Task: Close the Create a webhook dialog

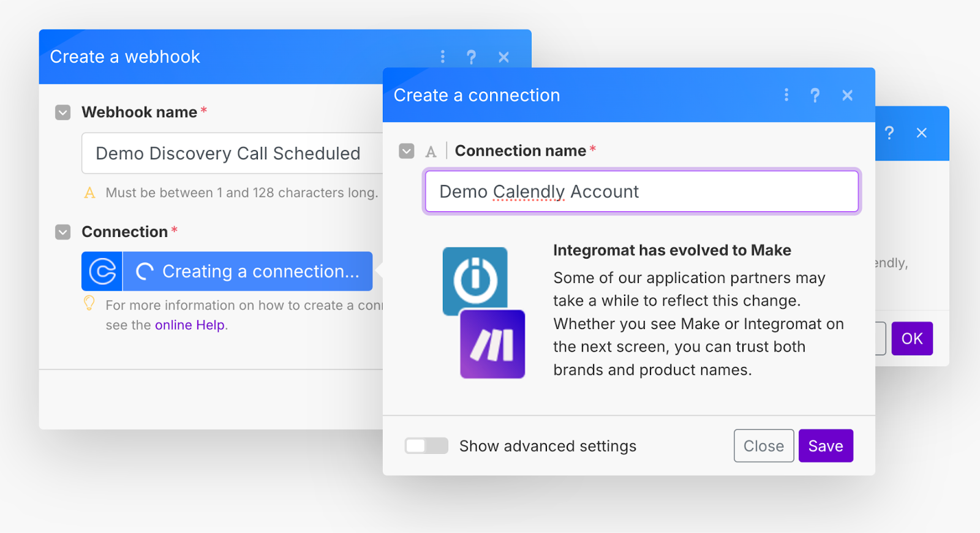Action: click(503, 57)
